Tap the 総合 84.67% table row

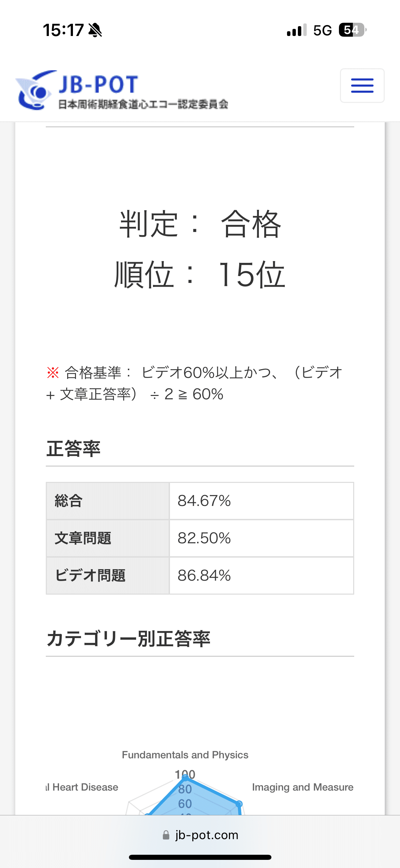tap(200, 501)
